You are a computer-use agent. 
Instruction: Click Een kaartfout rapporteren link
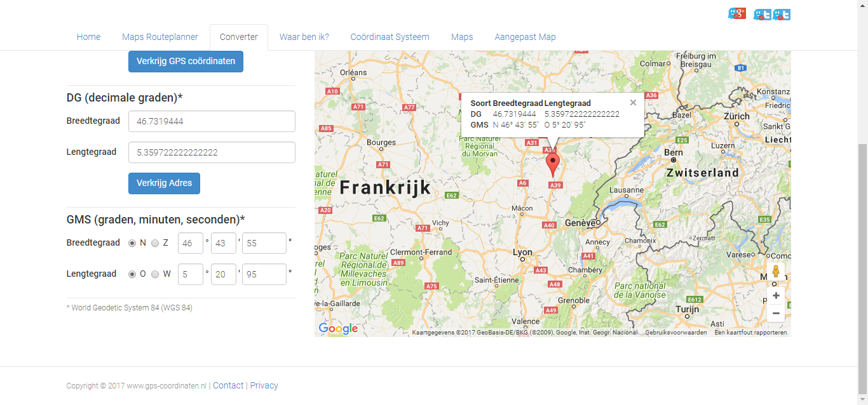[751, 333]
